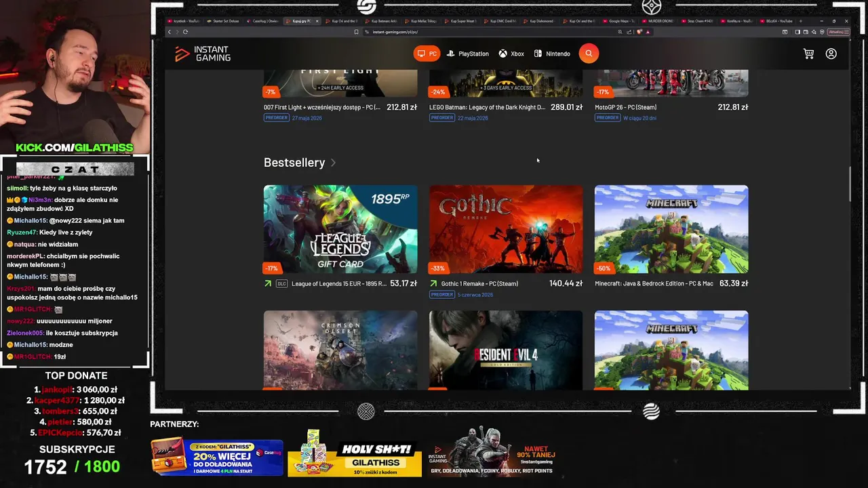Viewport: 868px width, 488px height.
Task: Click the address bar URL instant-gaming.com
Action: 395,32
